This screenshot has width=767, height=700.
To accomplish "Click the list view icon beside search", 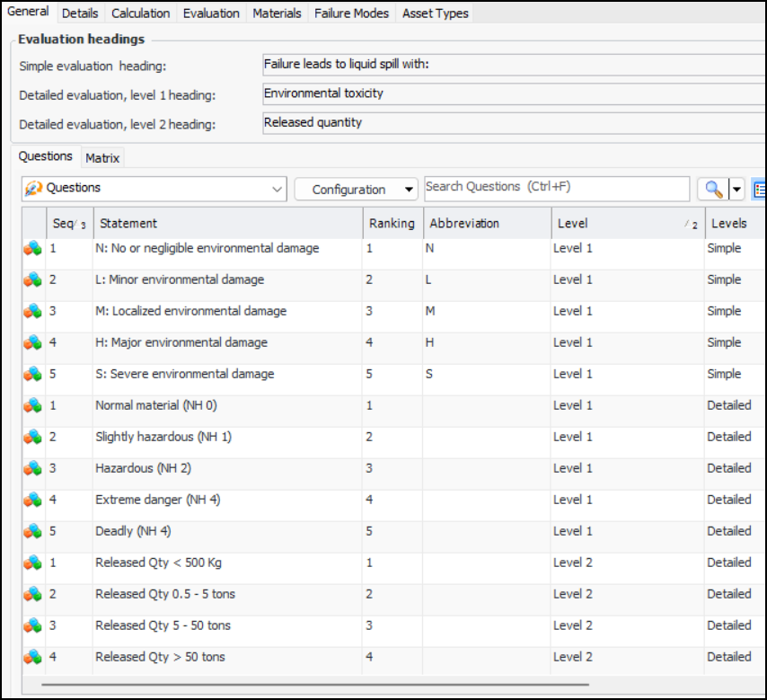I will (760, 189).
